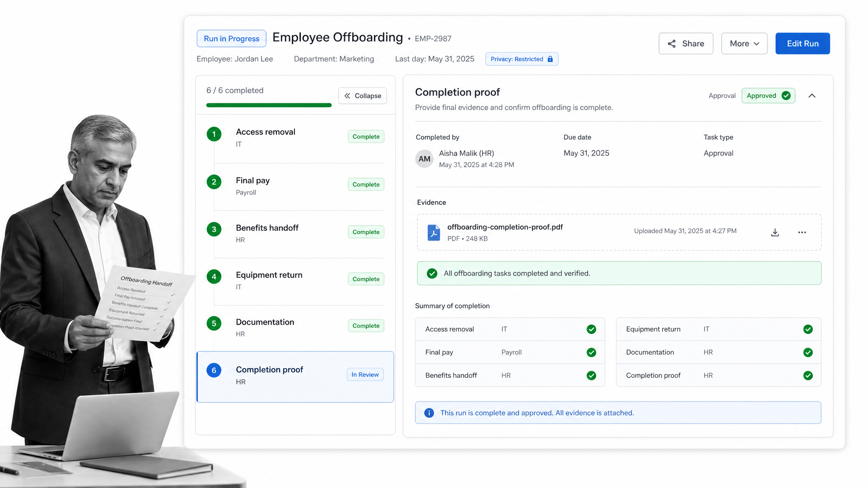
Task: Click 'Department: Marketing' text
Action: (334, 59)
